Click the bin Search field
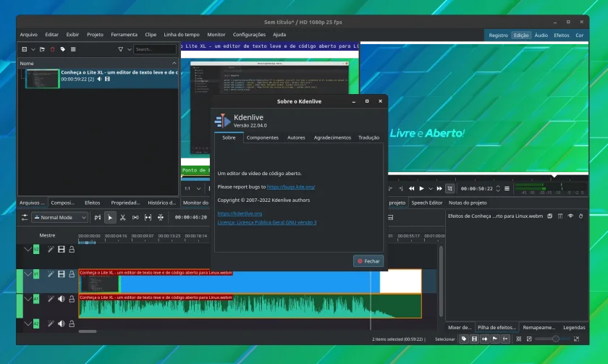 coord(155,49)
